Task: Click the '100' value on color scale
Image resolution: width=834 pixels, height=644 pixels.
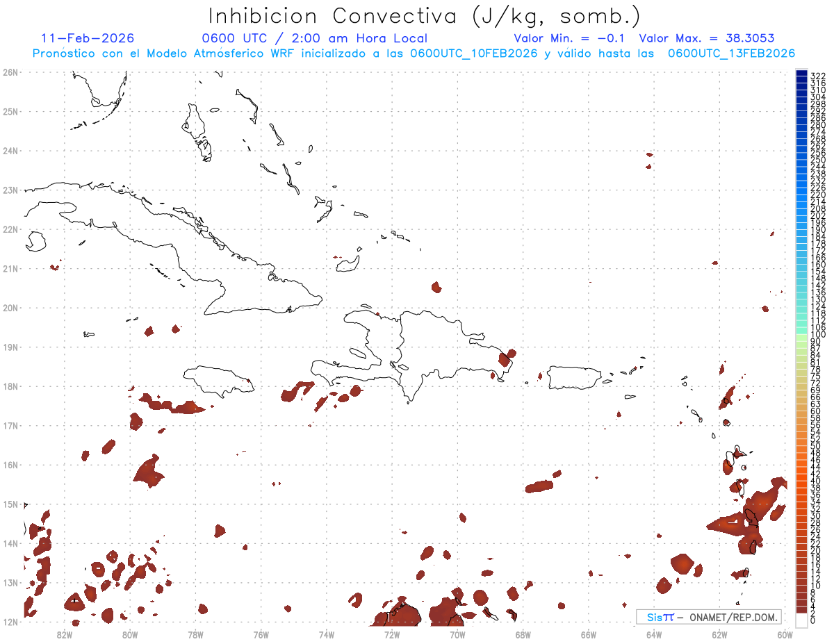Action: (x=818, y=335)
